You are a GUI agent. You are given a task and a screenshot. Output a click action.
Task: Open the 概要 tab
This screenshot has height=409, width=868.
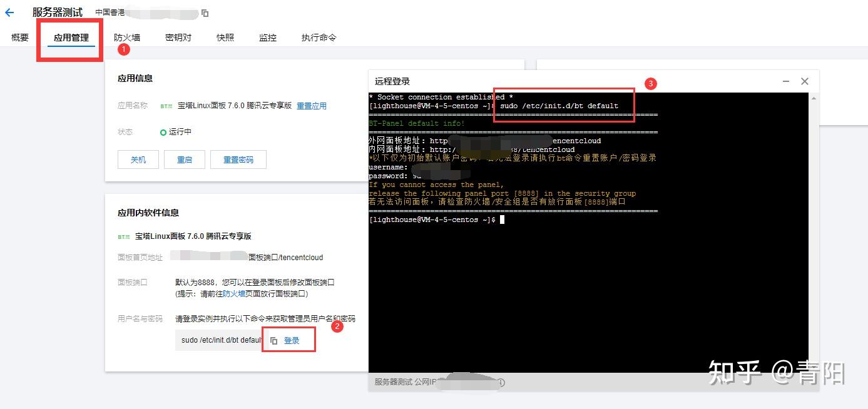[20, 38]
